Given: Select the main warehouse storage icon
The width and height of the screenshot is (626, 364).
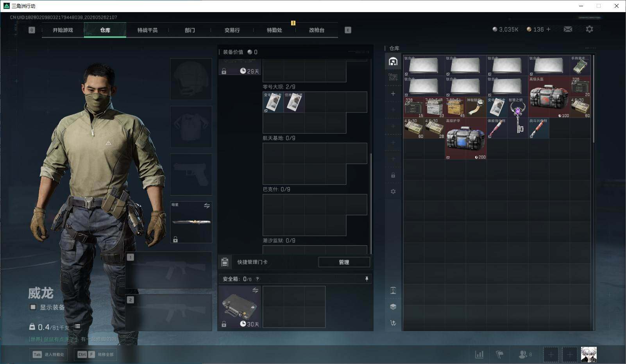Looking at the screenshot, I should 393,61.
